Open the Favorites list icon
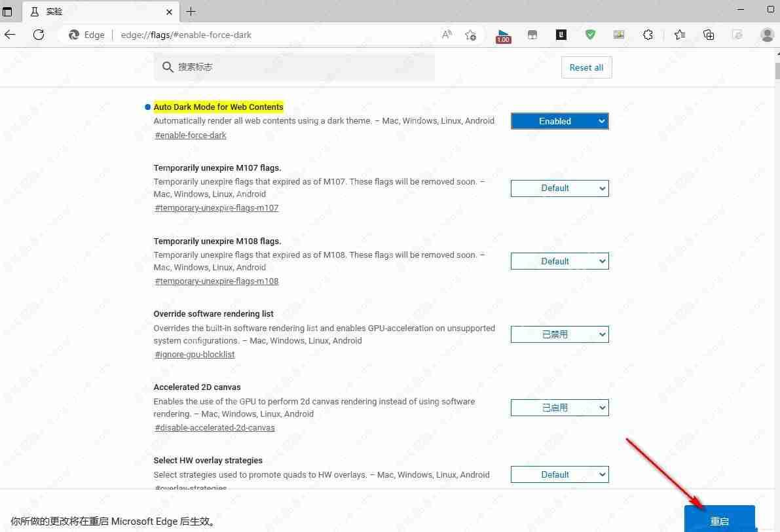780x532 pixels. tap(680, 35)
